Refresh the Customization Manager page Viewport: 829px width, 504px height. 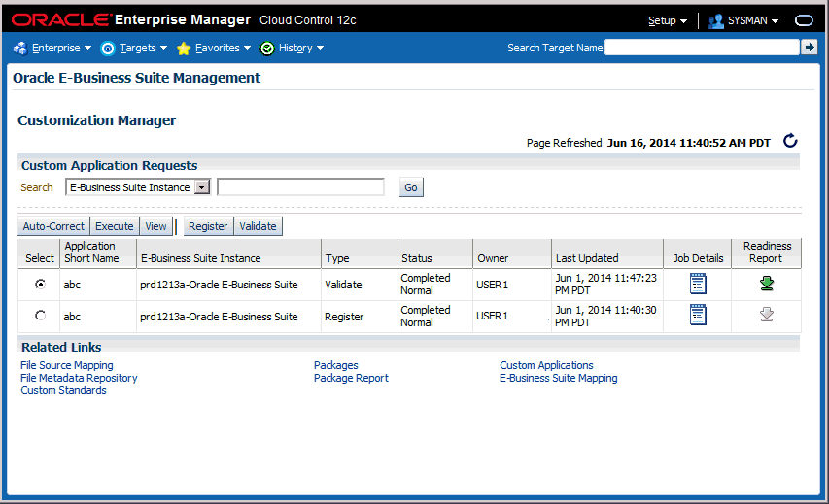click(x=790, y=141)
